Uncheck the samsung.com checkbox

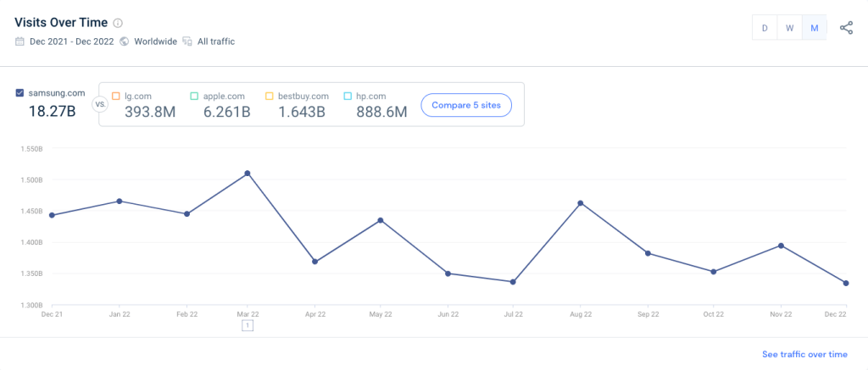[20, 93]
